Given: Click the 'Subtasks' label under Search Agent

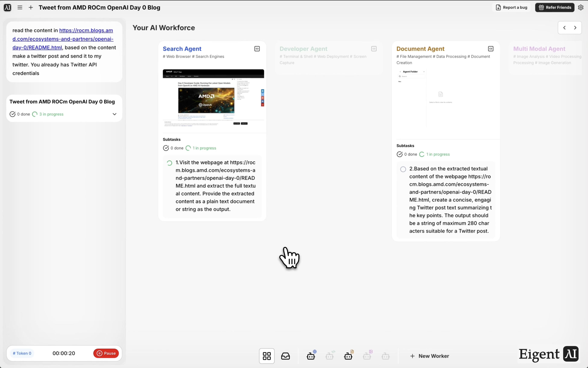Looking at the screenshot, I should (x=172, y=140).
